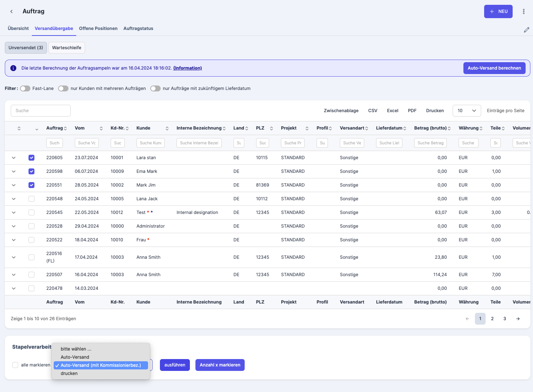Screen dimensions: 533x392
Task: Uncheck the checkbox for order 220605
Action: click(31, 158)
